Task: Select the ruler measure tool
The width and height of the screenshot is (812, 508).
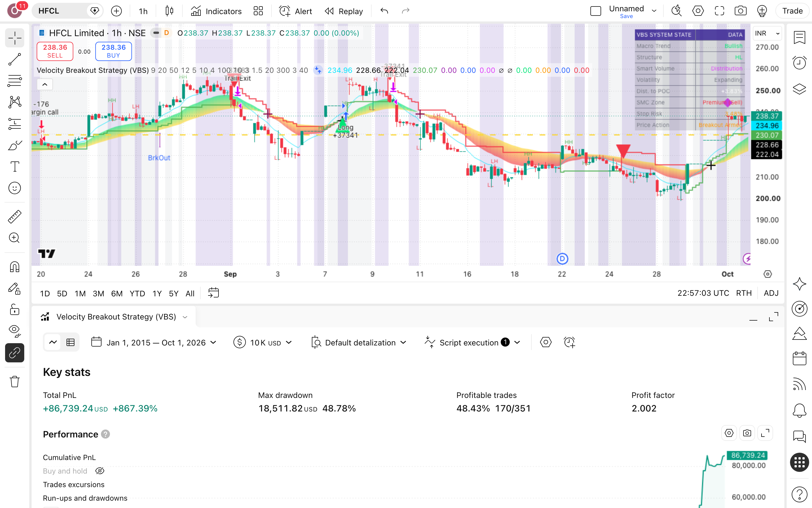Action: tap(14, 217)
